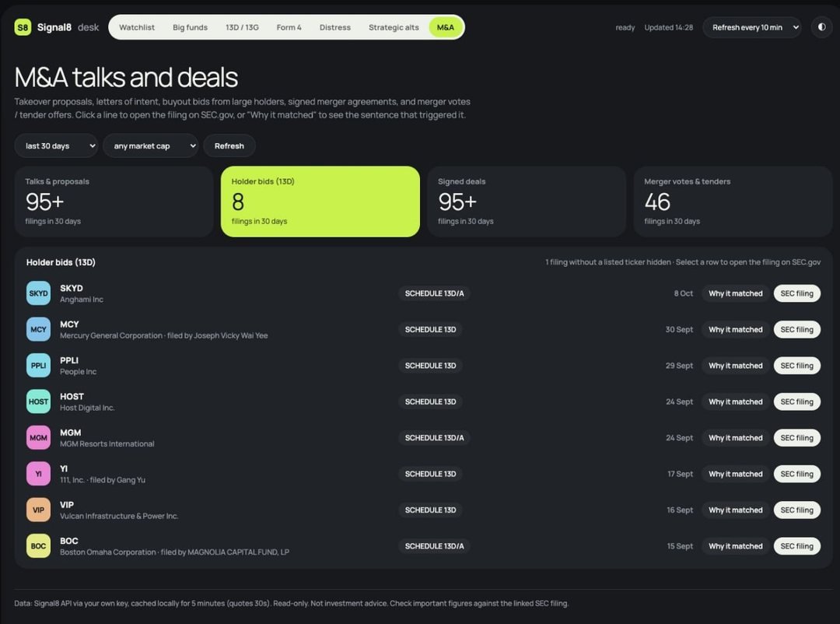Viewport: 840px width, 624px height.
Task: Select the Form 4 tab
Action: pyautogui.click(x=289, y=27)
